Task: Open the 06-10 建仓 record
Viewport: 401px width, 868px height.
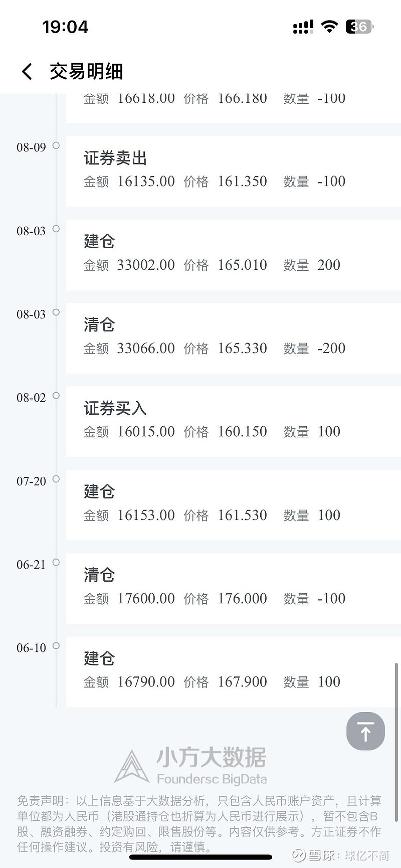Action: tap(233, 671)
